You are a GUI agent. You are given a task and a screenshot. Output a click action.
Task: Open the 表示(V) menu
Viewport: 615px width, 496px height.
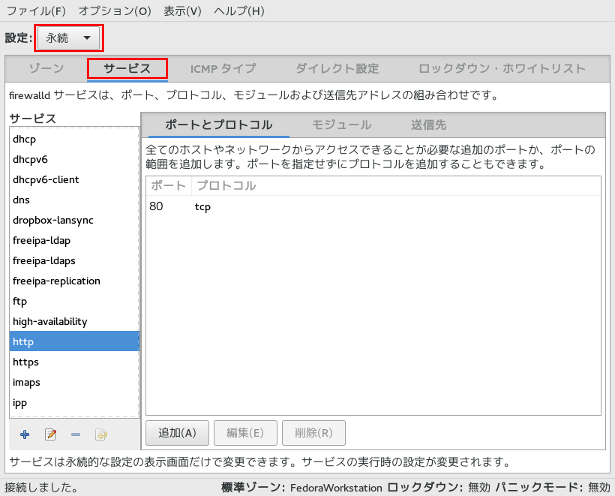[x=182, y=11]
